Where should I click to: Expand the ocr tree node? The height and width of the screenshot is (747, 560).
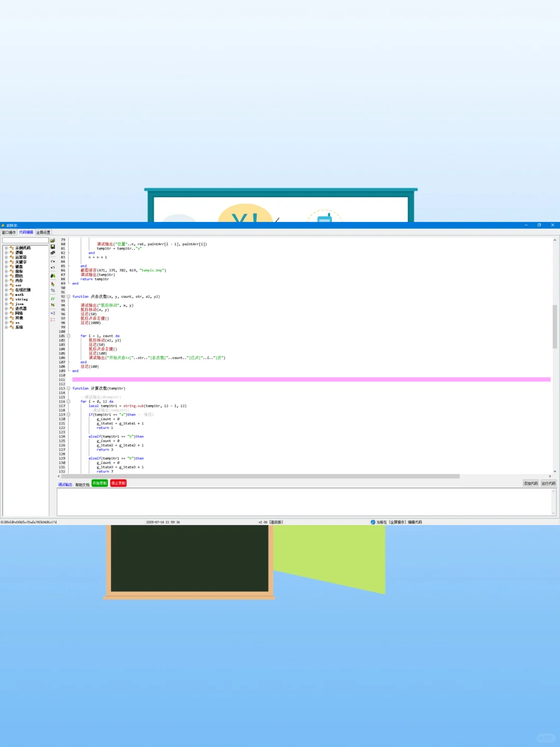(6, 285)
